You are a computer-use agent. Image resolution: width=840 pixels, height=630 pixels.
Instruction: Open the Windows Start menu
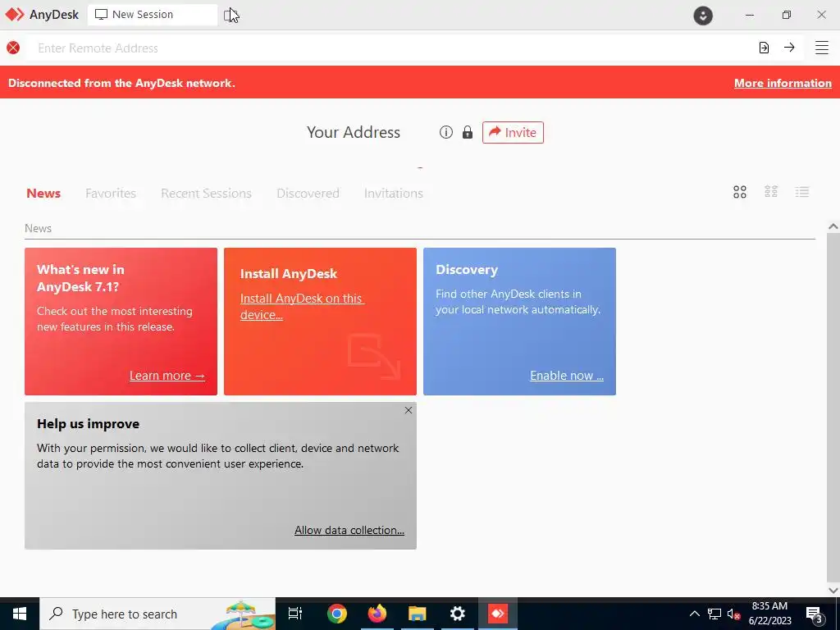coord(20,614)
